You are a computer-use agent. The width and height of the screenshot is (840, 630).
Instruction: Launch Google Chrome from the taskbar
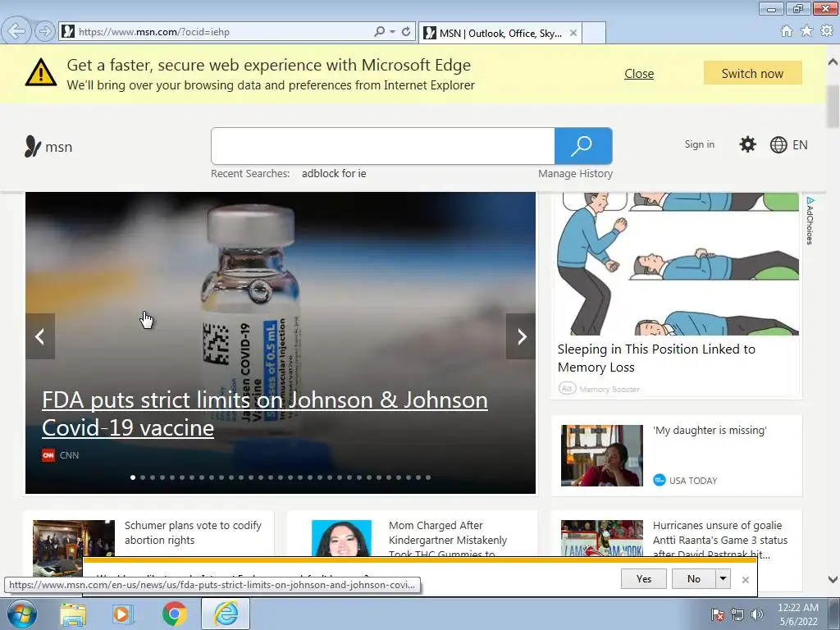pyautogui.click(x=174, y=614)
